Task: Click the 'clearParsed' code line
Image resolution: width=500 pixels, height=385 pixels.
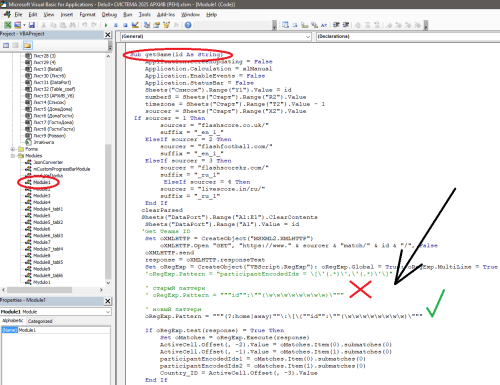Action: [x=162, y=210]
